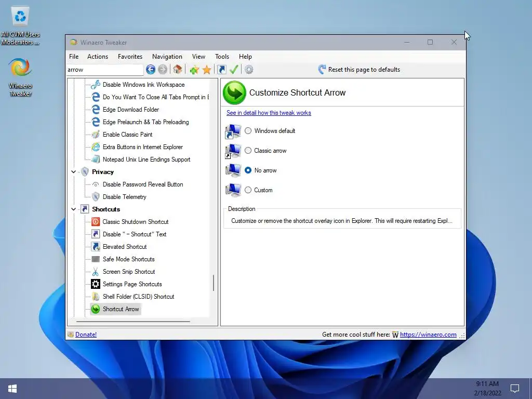Open the Favorites menu
This screenshot has height=399, width=532.
click(130, 57)
